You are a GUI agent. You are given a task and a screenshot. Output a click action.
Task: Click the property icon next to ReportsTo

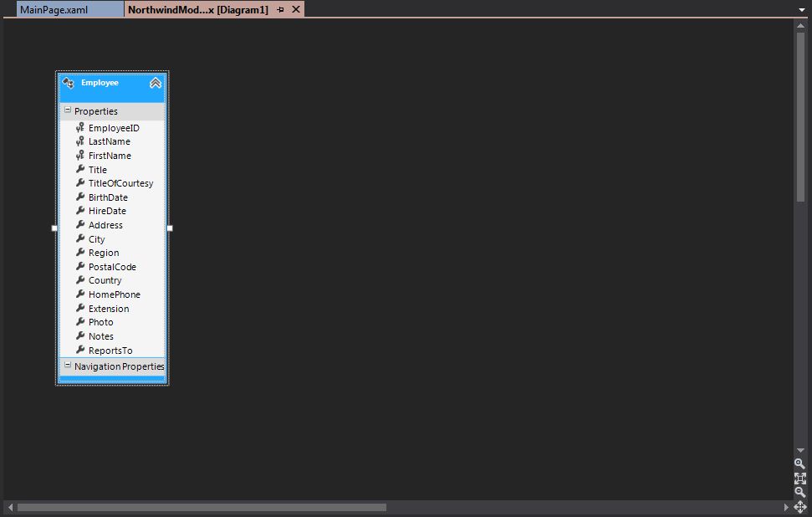[x=81, y=350]
